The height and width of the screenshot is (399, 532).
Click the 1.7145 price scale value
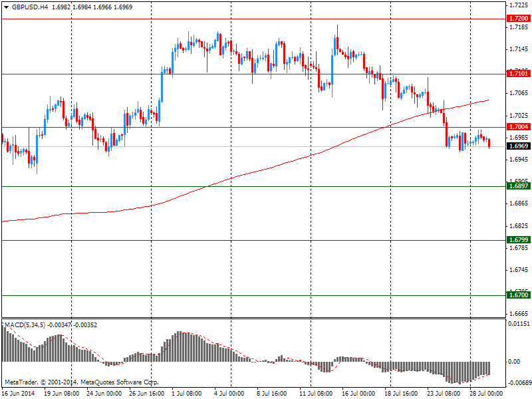[519, 49]
